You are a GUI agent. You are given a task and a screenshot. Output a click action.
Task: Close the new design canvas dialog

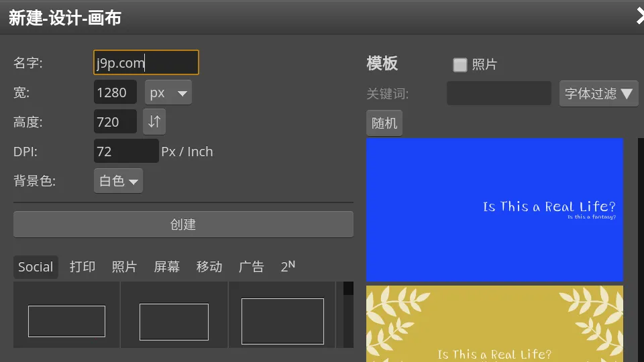(x=640, y=17)
